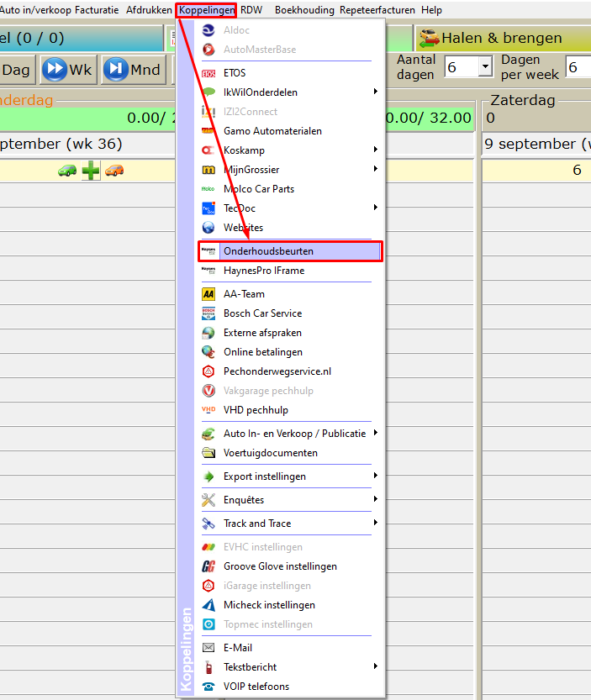Click the Dag button

[x=17, y=70]
